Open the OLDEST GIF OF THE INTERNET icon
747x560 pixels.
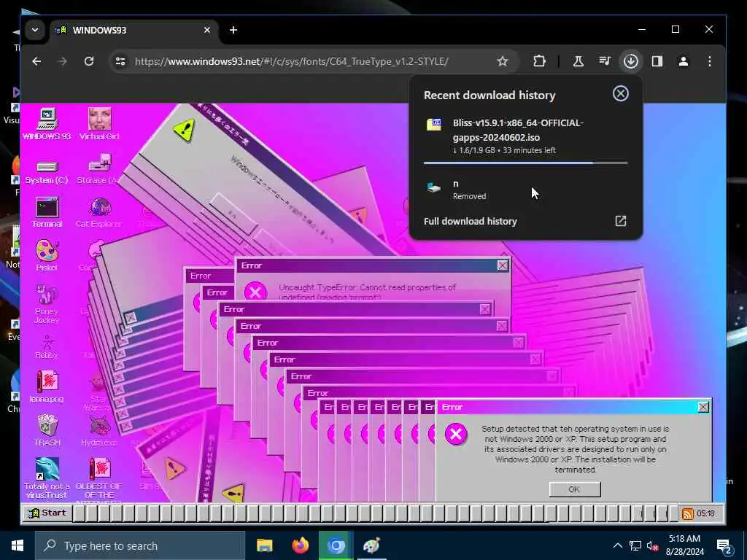(x=99, y=479)
